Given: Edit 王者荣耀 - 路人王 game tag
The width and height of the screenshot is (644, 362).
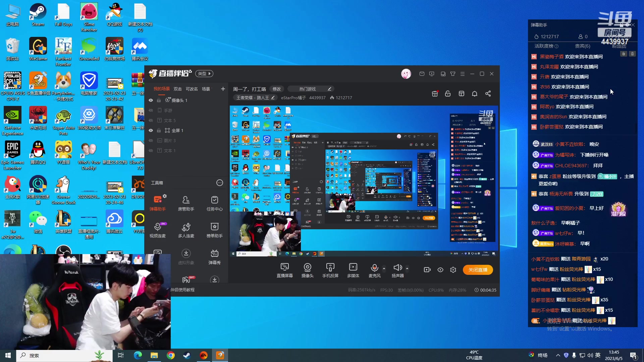Looking at the screenshot, I should [x=256, y=98].
